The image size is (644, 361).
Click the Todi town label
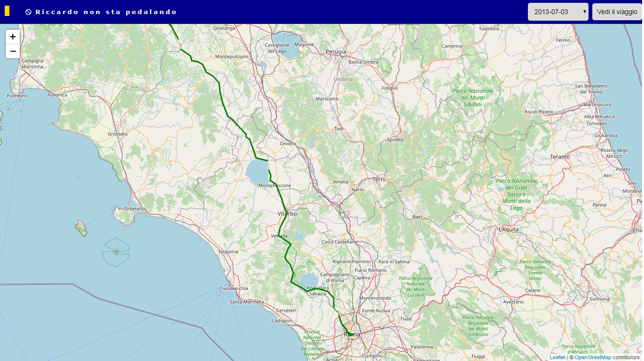[x=339, y=129]
